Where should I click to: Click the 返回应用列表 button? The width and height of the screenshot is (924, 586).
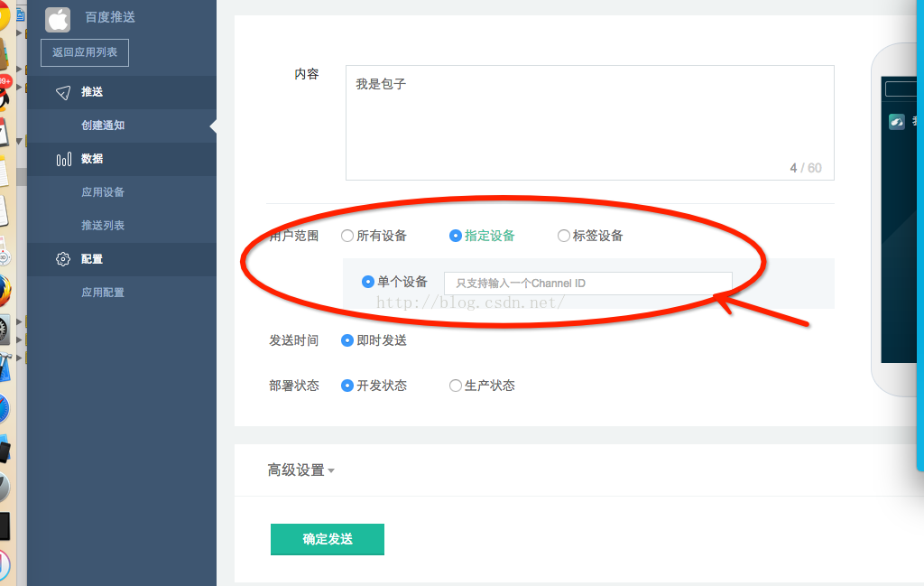[x=85, y=52]
